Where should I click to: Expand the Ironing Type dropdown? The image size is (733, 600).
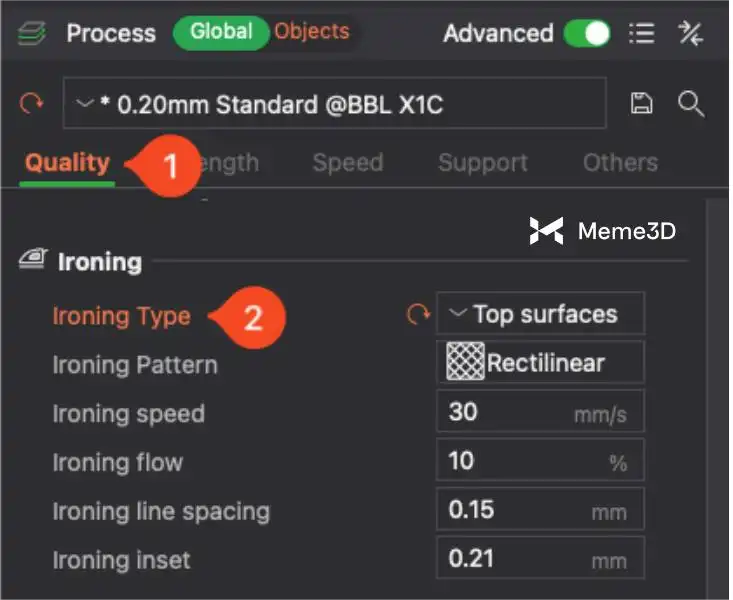point(541,314)
